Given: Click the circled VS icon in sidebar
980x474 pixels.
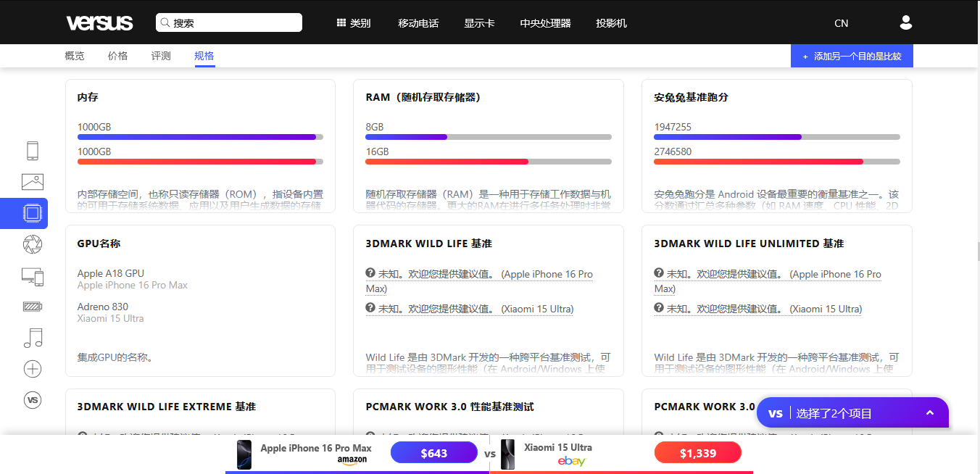Looking at the screenshot, I should [x=33, y=399].
